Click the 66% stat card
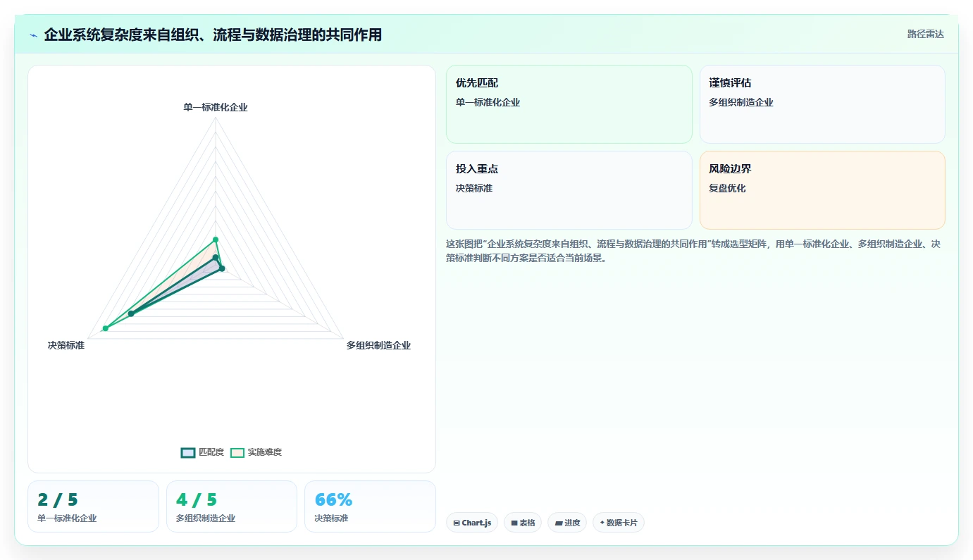The image size is (973, 560). pyautogui.click(x=370, y=506)
